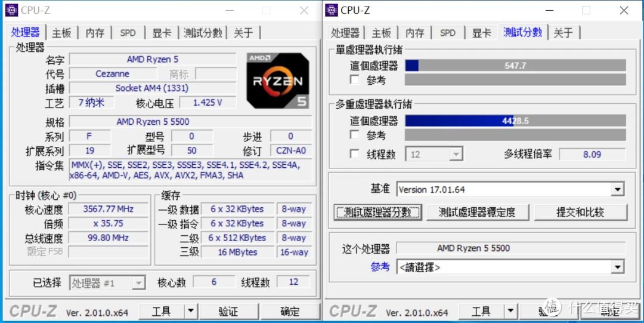
Task: Open the 显卡 tab in the left window
Action: 162,33
